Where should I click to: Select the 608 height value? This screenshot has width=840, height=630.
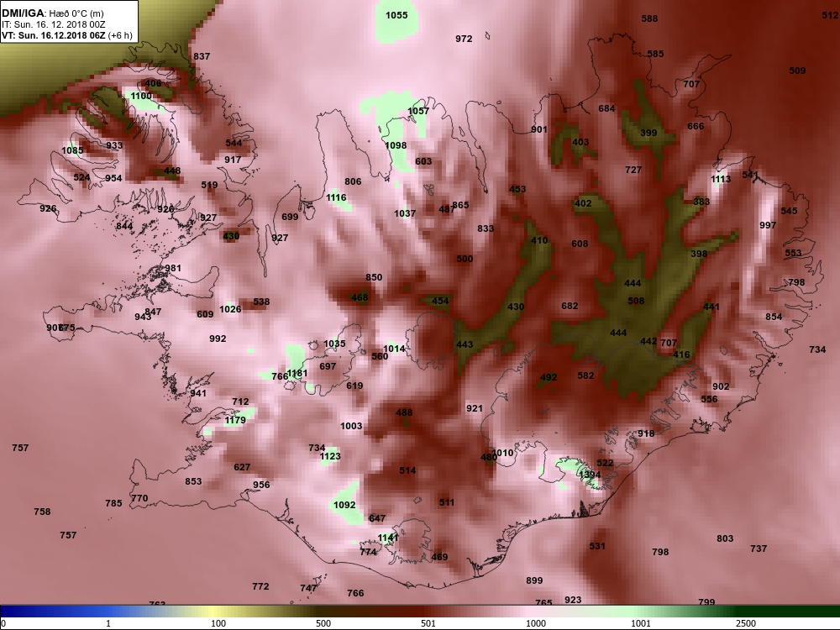click(x=580, y=244)
